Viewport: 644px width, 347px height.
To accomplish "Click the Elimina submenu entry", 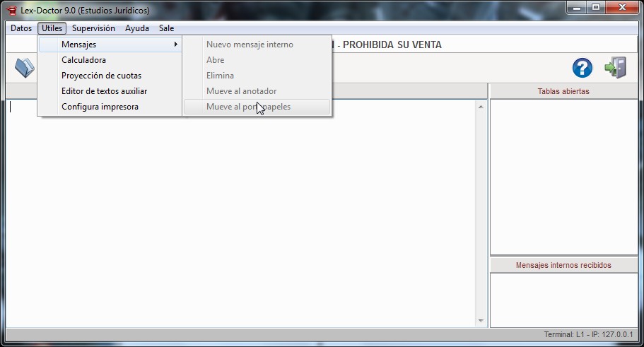I will (257, 76).
